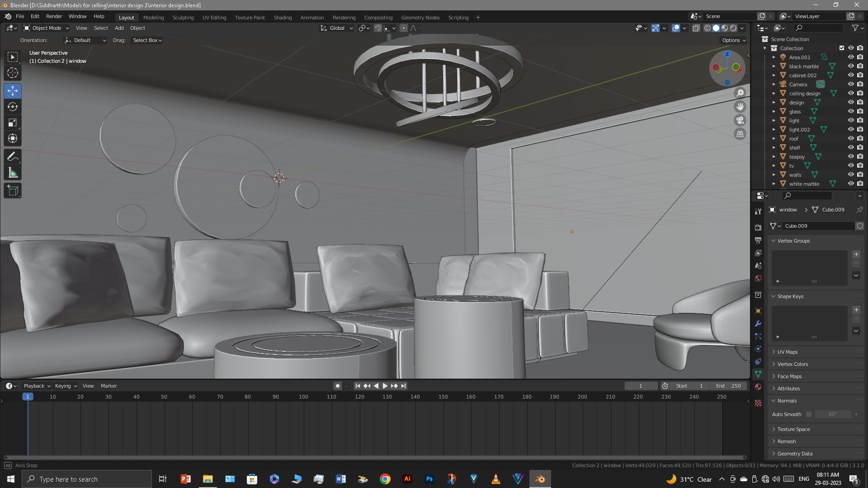Open Modifier properties wrench tab
The width and height of the screenshot is (868, 488).
[758, 324]
